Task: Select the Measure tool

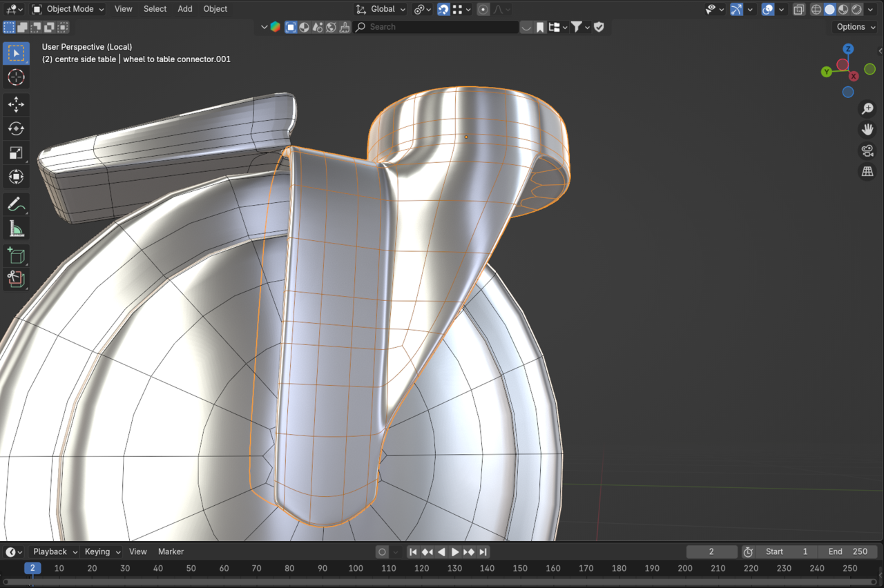Action: click(16, 228)
